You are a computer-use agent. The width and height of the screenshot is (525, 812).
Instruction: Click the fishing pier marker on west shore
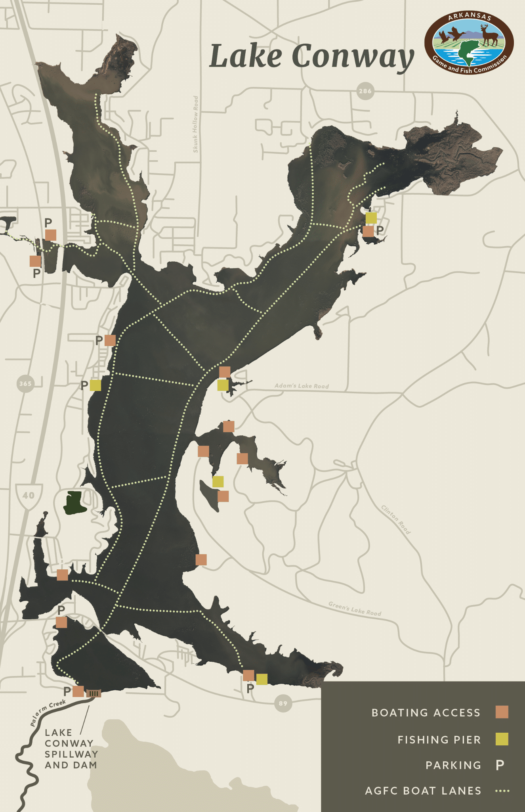tap(95, 385)
